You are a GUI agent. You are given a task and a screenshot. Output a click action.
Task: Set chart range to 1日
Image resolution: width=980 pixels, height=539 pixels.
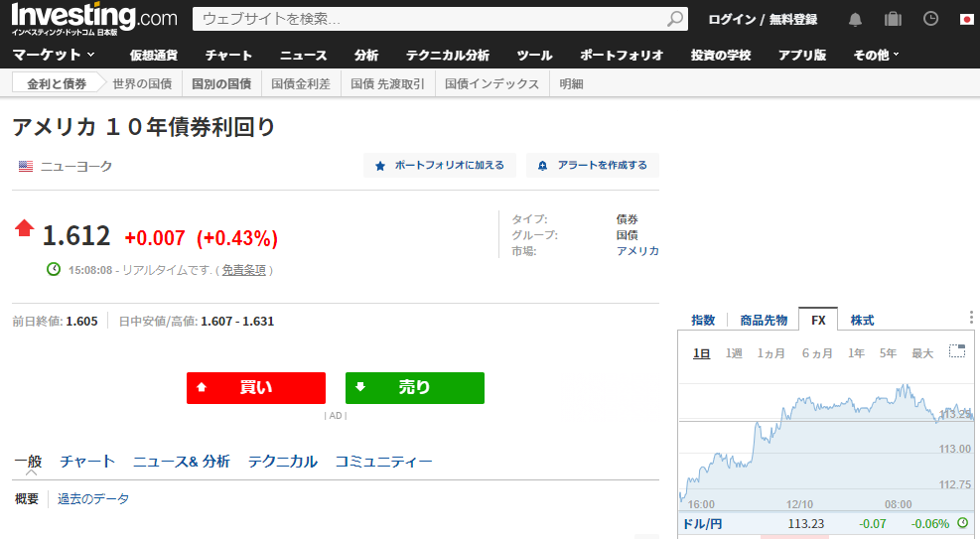coord(701,353)
